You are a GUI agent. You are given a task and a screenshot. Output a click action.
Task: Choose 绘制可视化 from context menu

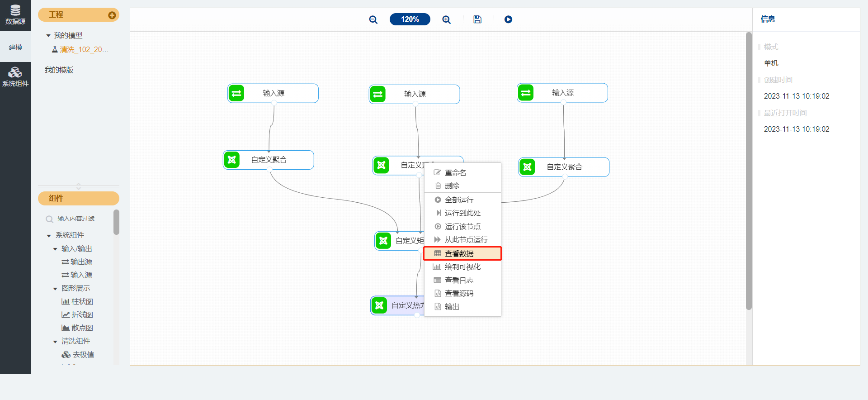(x=462, y=267)
